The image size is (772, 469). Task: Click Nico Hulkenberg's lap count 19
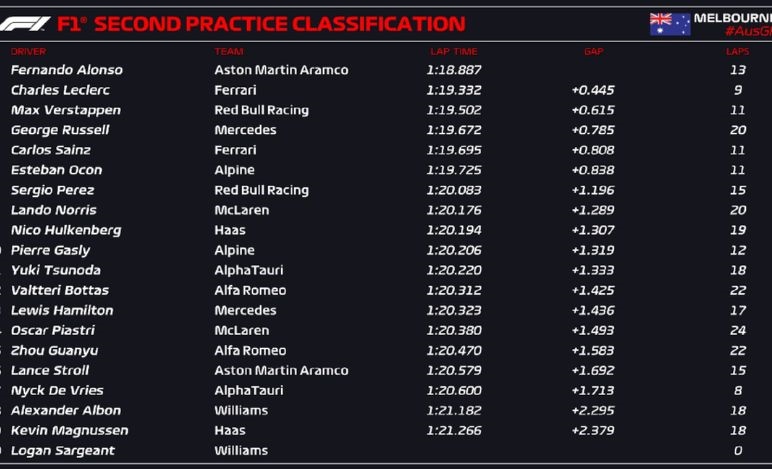(738, 230)
